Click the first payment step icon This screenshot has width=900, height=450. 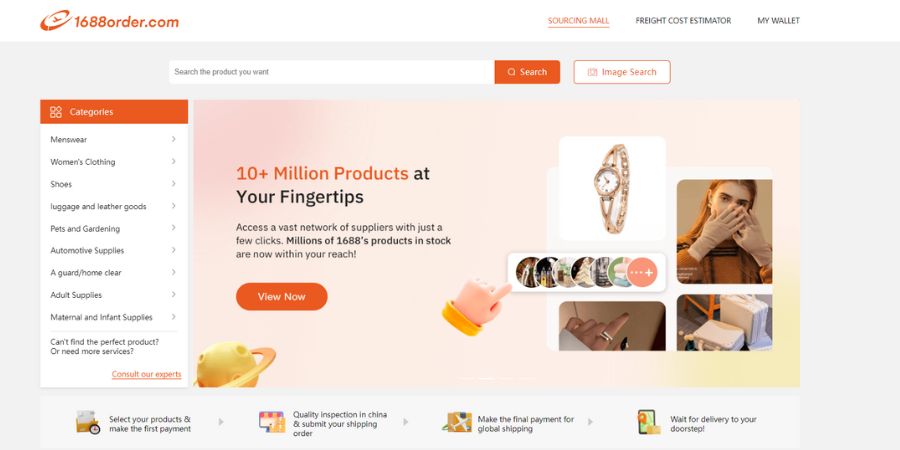point(87,422)
